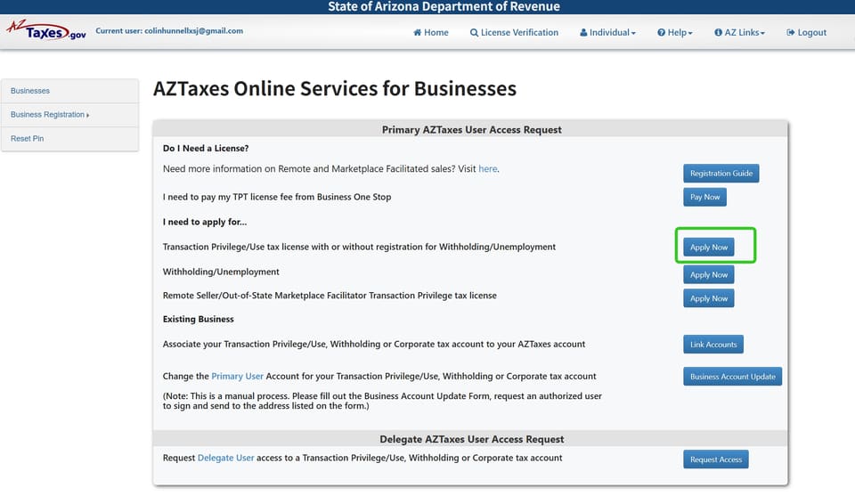
Task: Select Businesses in the left sidebar
Action: point(69,91)
